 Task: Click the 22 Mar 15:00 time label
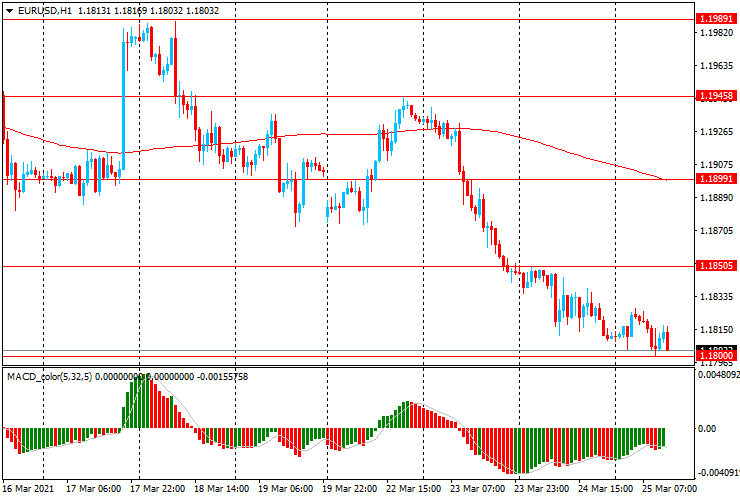pos(413,490)
